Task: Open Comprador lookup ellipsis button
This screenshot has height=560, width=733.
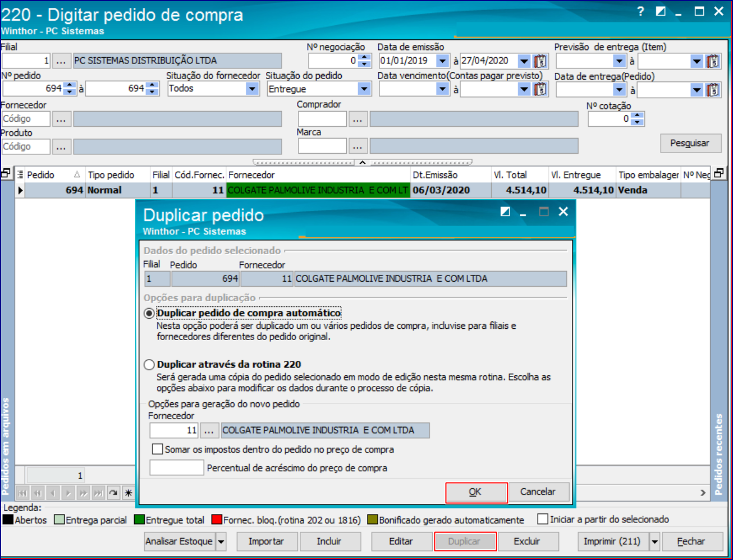Action: [358, 119]
